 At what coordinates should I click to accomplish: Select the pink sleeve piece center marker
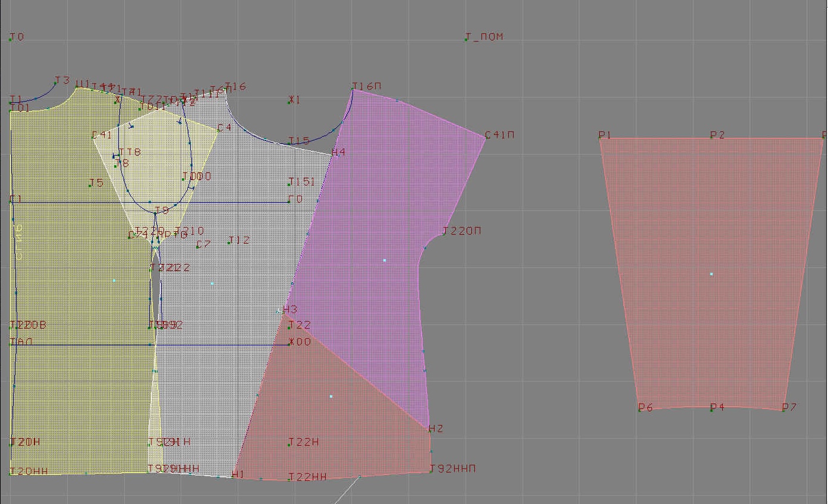pos(711,274)
